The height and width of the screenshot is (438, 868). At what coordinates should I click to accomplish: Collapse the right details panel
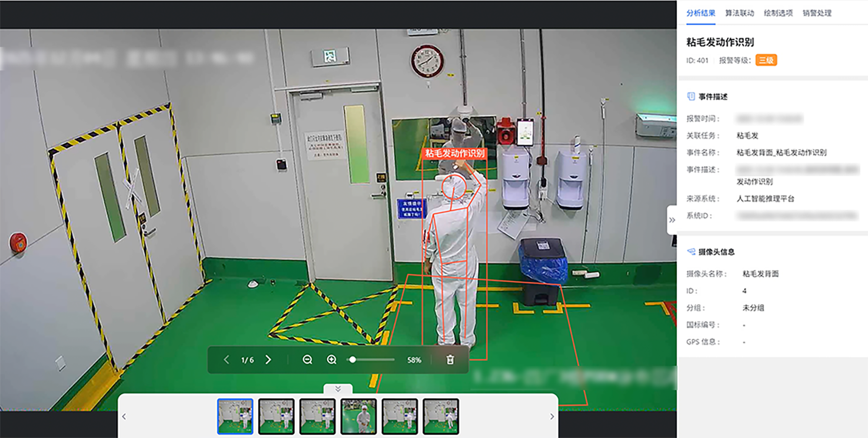(672, 220)
